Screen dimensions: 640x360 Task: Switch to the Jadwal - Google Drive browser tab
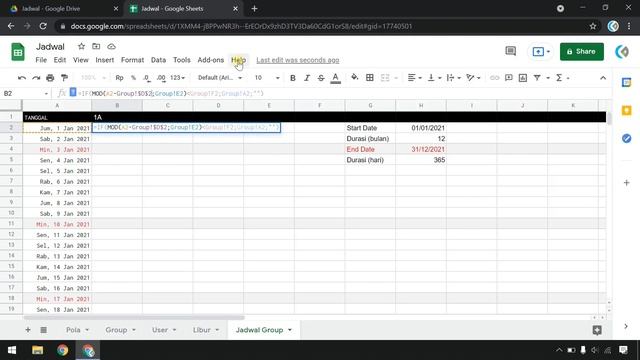60,9
